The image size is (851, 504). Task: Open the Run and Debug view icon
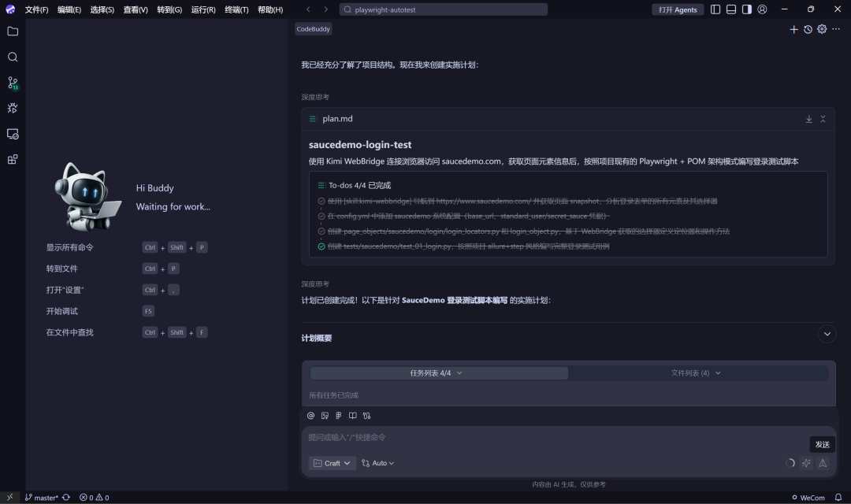pos(13,108)
